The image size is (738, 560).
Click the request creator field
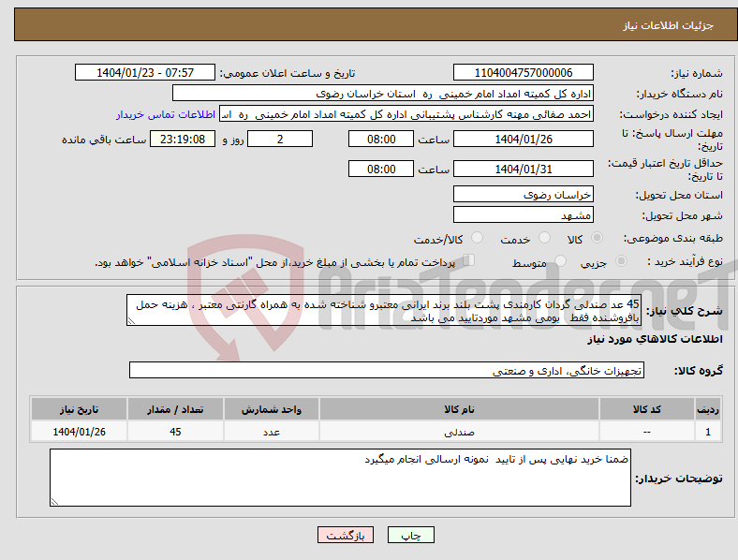406,114
